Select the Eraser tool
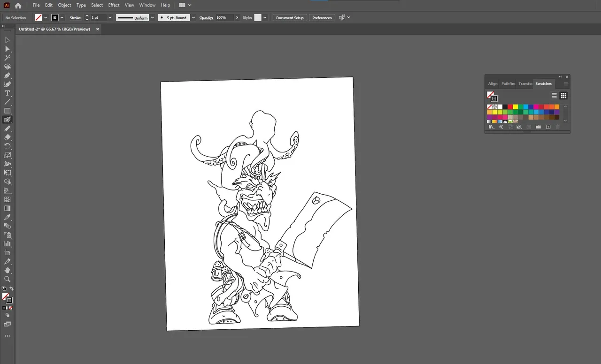 [8, 137]
